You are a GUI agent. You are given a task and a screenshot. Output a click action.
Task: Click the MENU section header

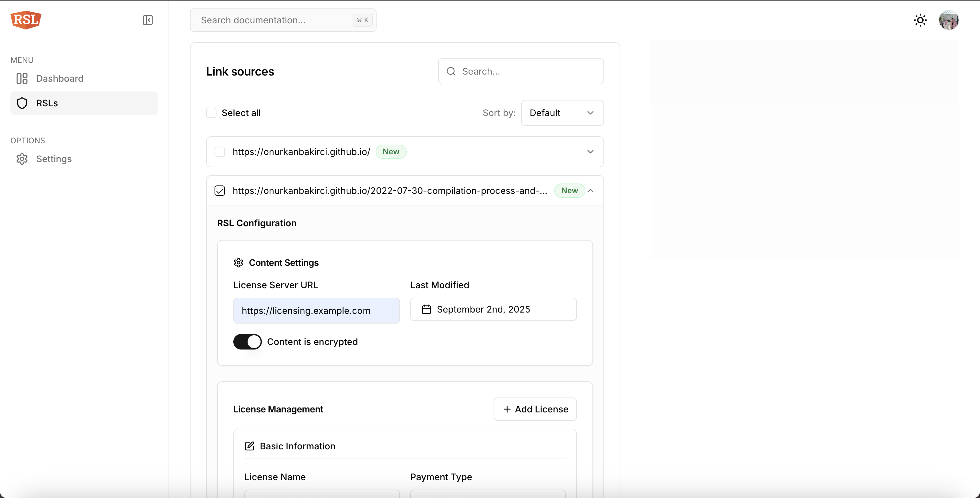[22, 60]
